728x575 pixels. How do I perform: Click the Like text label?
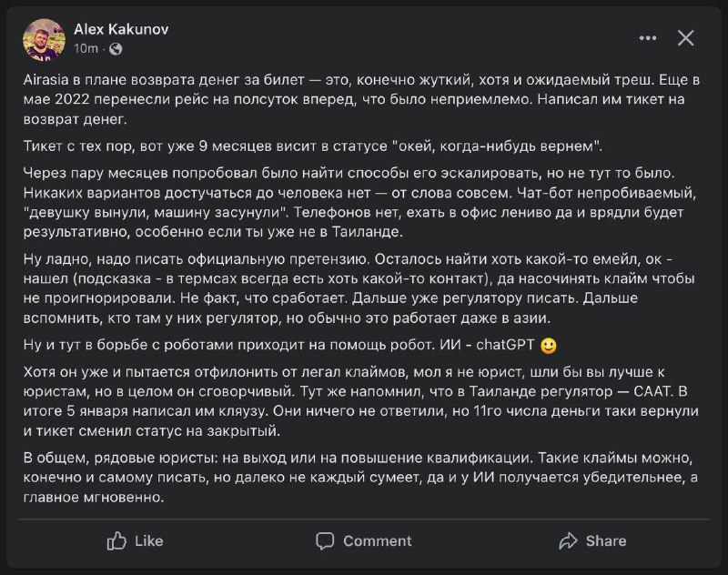tap(149, 541)
